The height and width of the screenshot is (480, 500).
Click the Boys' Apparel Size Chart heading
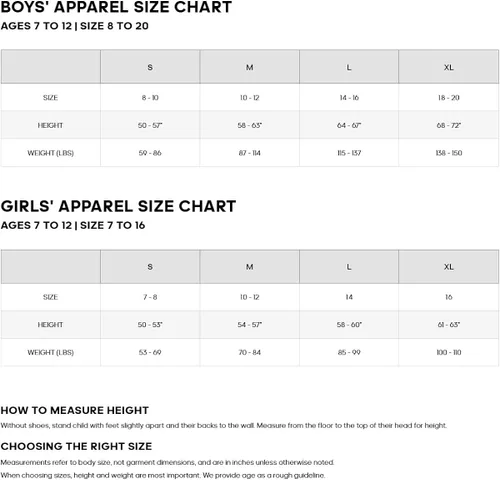click(116, 7)
